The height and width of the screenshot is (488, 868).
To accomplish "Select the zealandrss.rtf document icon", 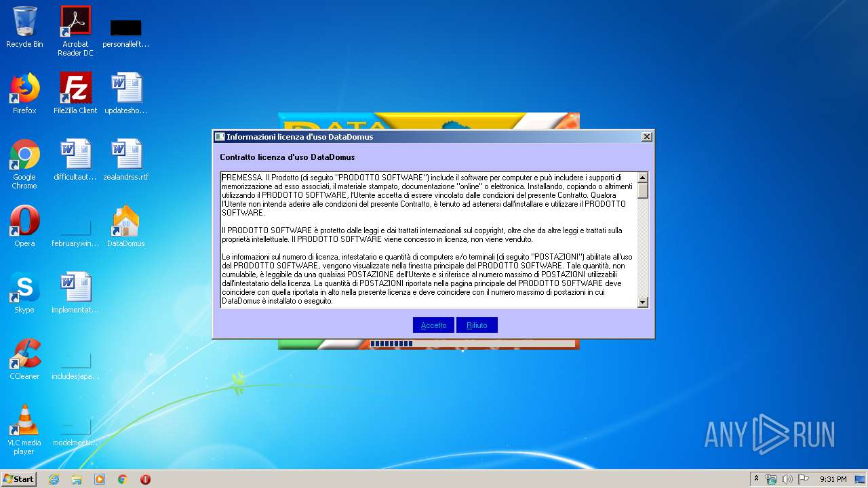I will [x=126, y=161].
